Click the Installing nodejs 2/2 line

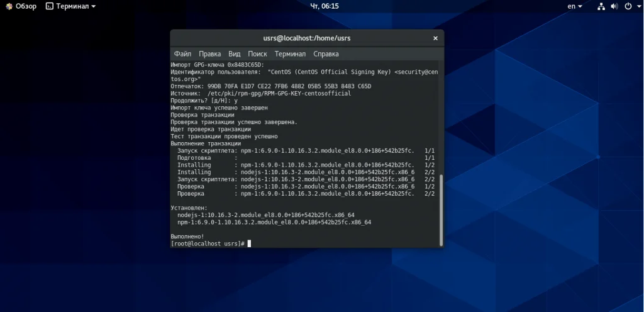click(x=306, y=172)
